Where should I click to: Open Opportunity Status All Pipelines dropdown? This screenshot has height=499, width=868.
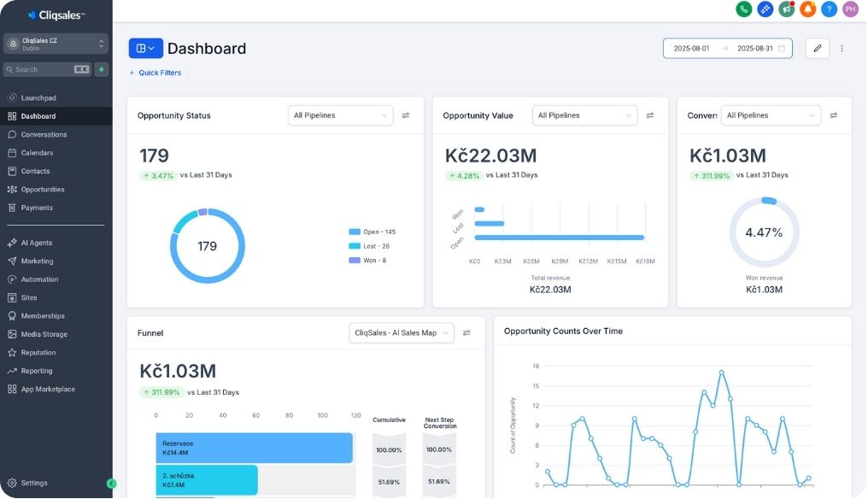tap(340, 115)
